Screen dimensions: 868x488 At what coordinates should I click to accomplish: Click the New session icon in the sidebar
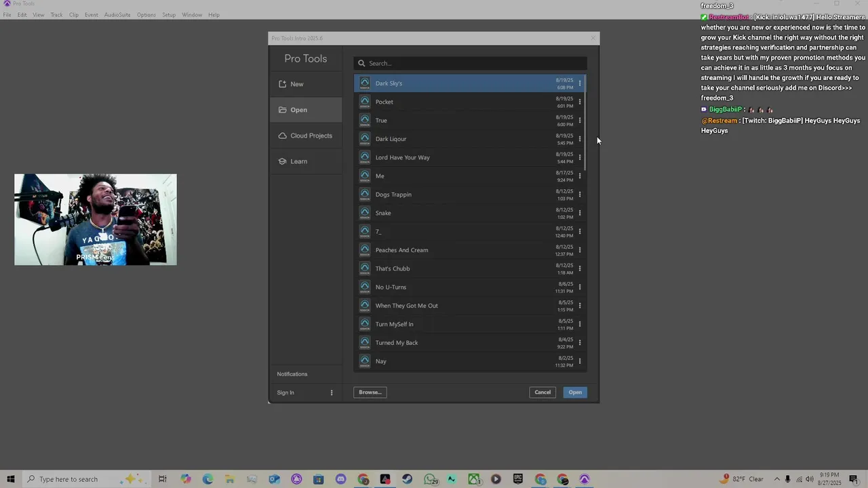point(283,84)
